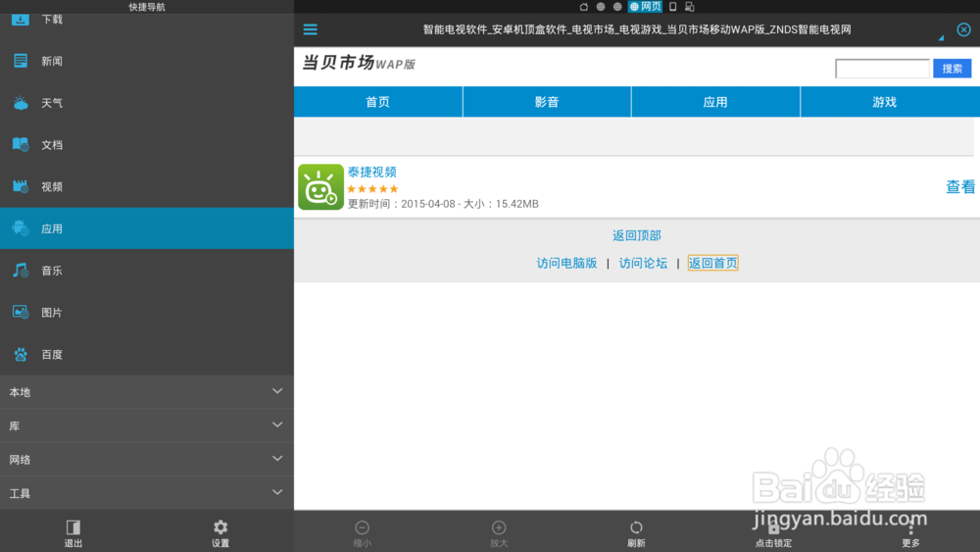This screenshot has height=552, width=980.
Task: Click the 访问论坛 forum link
Action: tap(643, 263)
